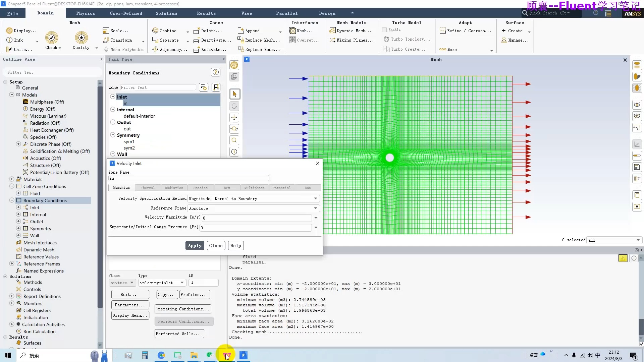The height and width of the screenshot is (362, 644).
Task: Switch to the Physics ribbon tab
Action: click(x=86, y=13)
